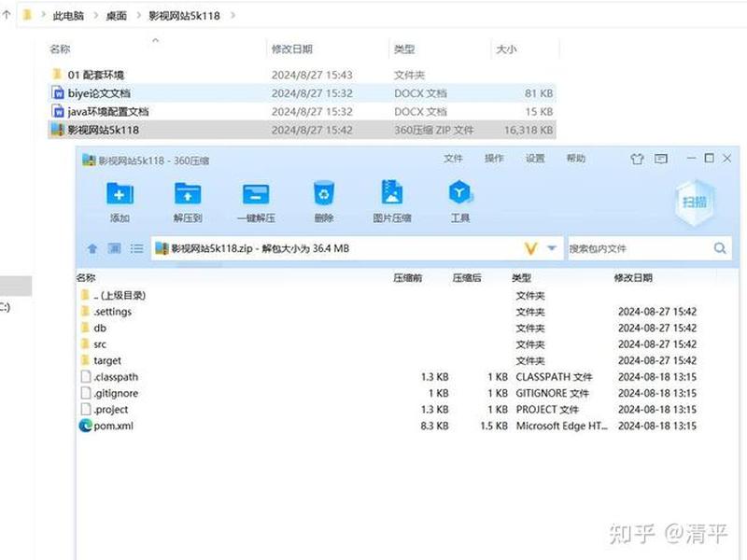Click 此电脑 in the Explorer breadcrumb
This screenshot has height=560, width=747.
coord(68,16)
